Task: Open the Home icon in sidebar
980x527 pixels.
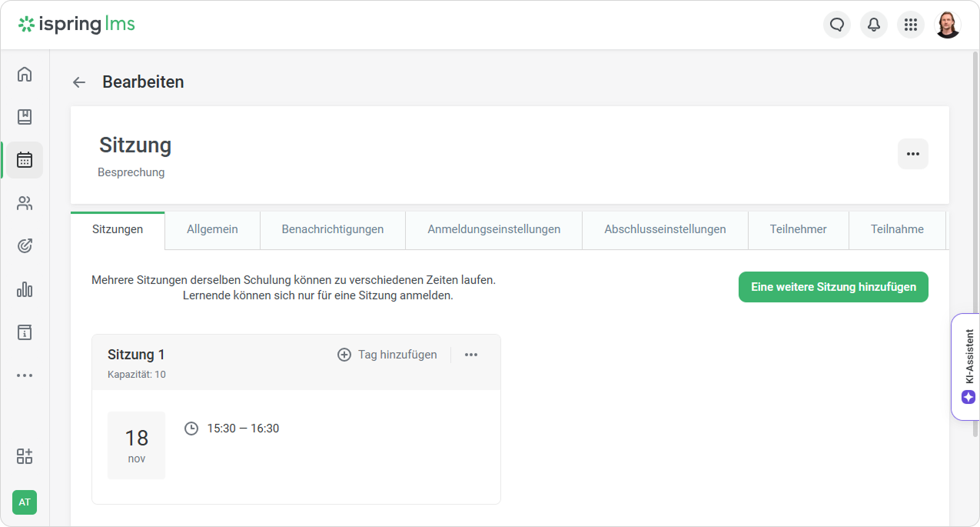Action: pos(25,74)
